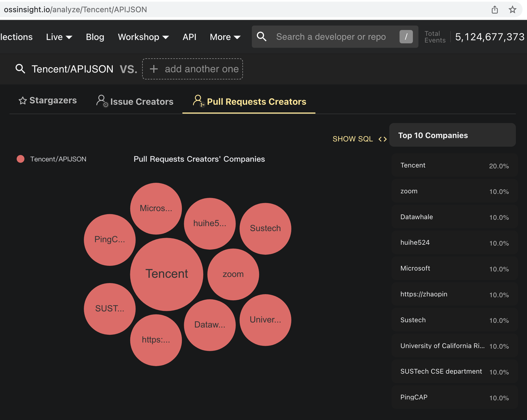The height and width of the screenshot is (420, 527).
Task: Expand the More dropdown menu
Action: tap(225, 37)
